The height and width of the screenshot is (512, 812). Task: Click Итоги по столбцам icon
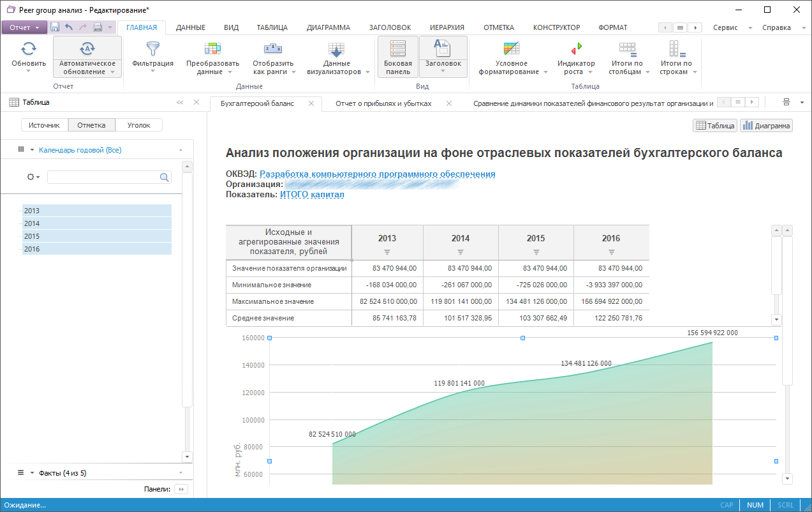pyautogui.click(x=627, y=49)
